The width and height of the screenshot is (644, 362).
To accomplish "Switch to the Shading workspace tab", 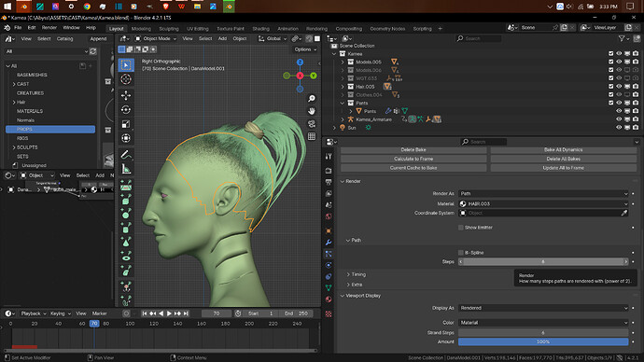I will (260, 29).
